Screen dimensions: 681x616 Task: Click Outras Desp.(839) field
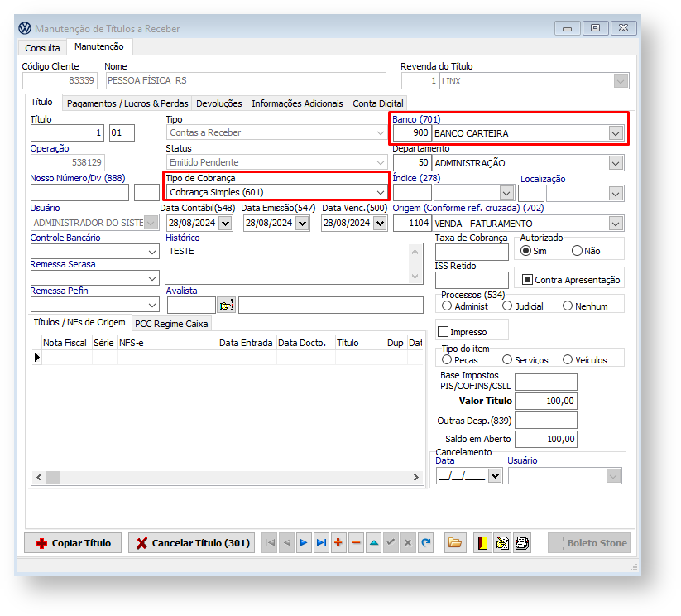[x=545, y=421]
